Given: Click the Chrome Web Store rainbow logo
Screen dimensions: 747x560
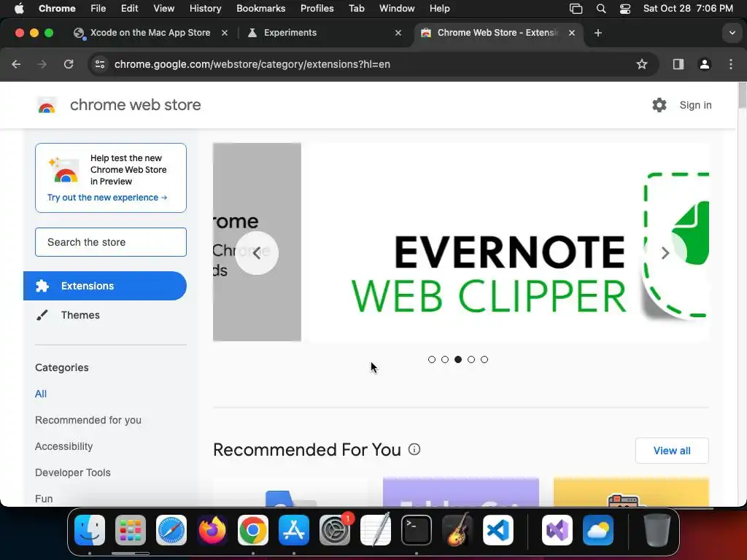Looking at the screenshot, I should tap(47, 105).
